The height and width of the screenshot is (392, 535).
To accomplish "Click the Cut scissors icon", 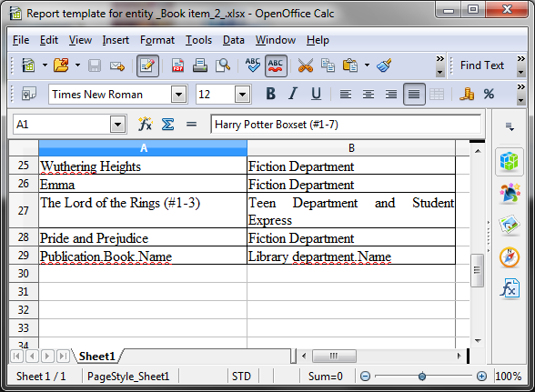I will pos(306,65).
